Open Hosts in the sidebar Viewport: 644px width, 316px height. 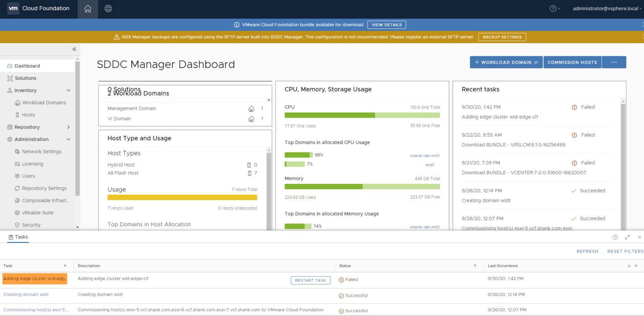pyautogui.click(x=29, y=115)
